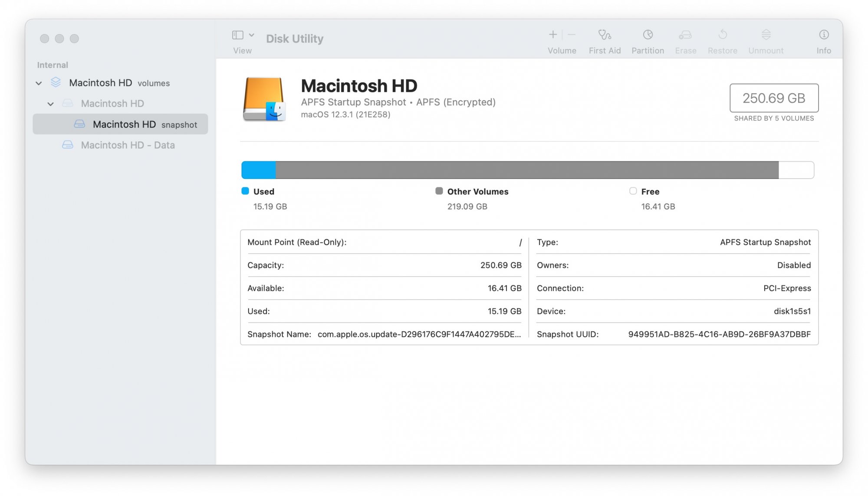Image resolution: width=868 pixels, height=496 pixels.
Task: Click the snapshot drive icon in sidebar
Action: [x=79, y=124]
